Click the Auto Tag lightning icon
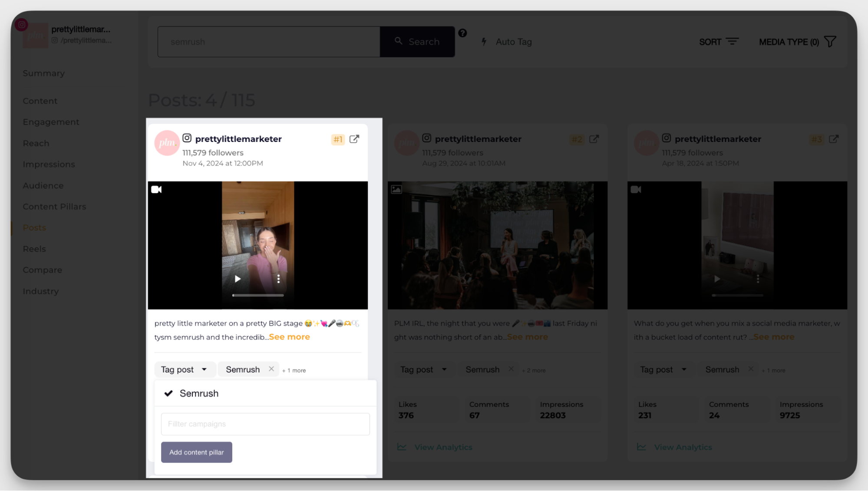This screenshot has width=868, height=491. tap(484, 42)
